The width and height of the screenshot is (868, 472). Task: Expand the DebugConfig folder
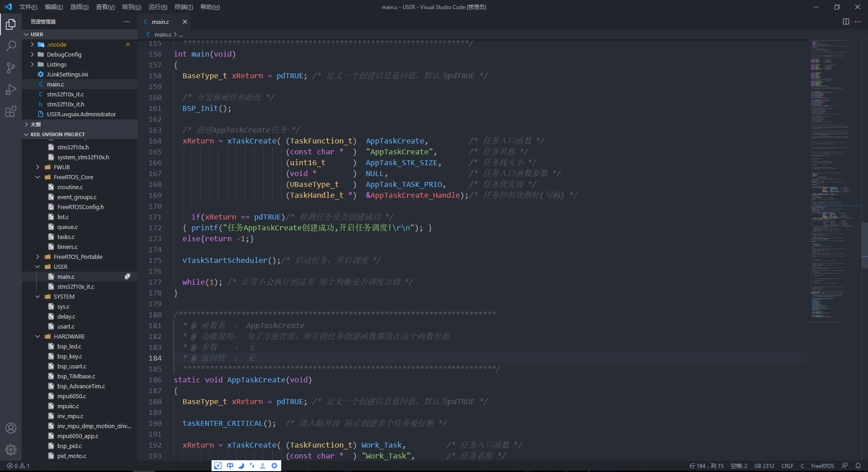[x=32, y=54]
